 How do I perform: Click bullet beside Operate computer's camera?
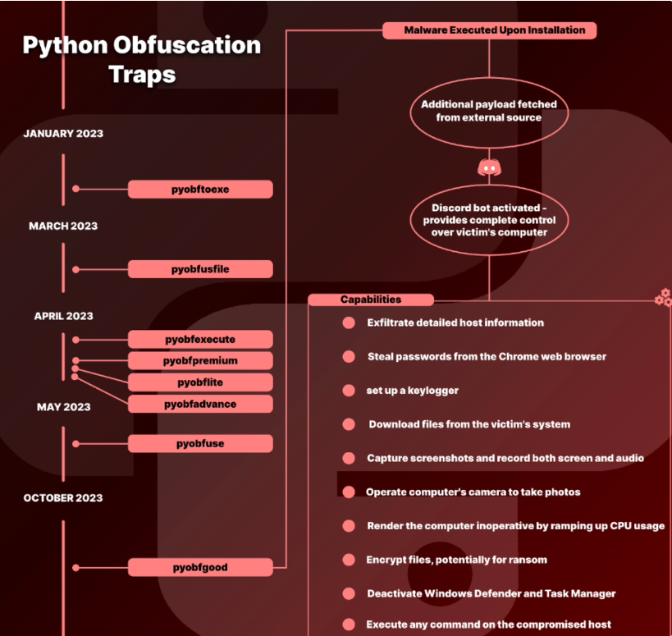point(349,492)
